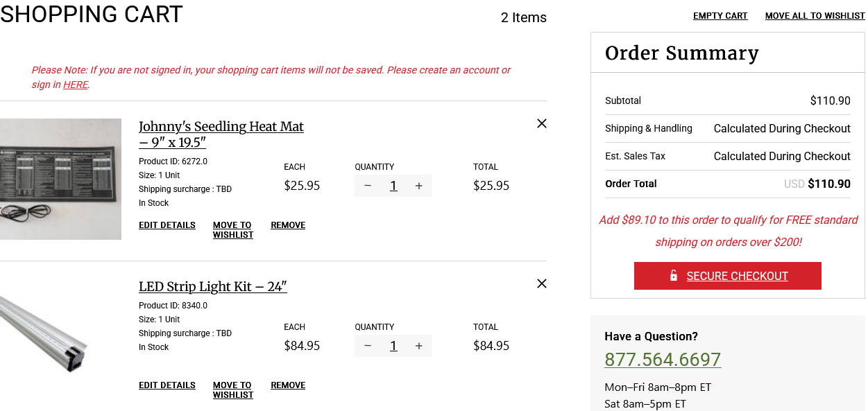The width and height of the screenshot is (868, 411).
Task: Edit details for LED Strip Light Kit
Action: click(x=167, y=385)
